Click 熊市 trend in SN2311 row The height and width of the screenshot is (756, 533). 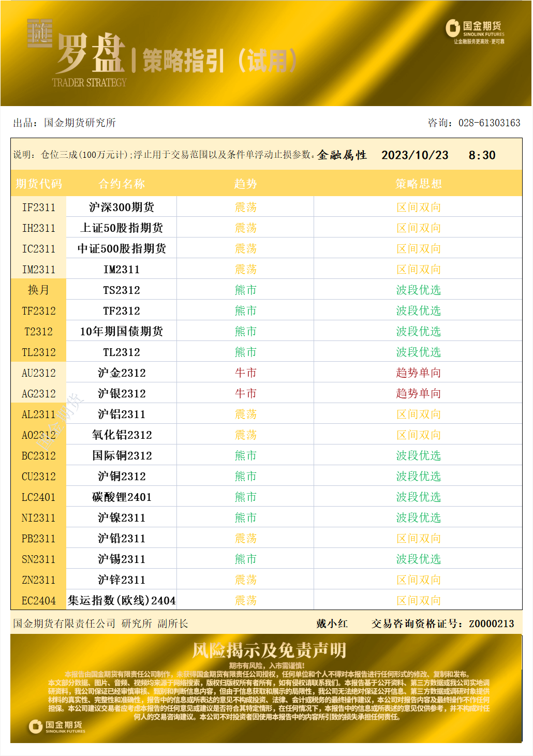coord(245,559)
